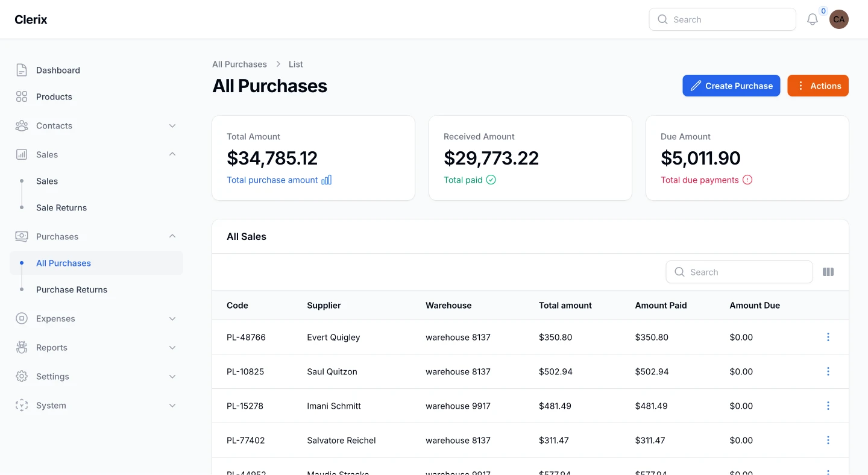Click the Amount Due column header

[755, 305]
